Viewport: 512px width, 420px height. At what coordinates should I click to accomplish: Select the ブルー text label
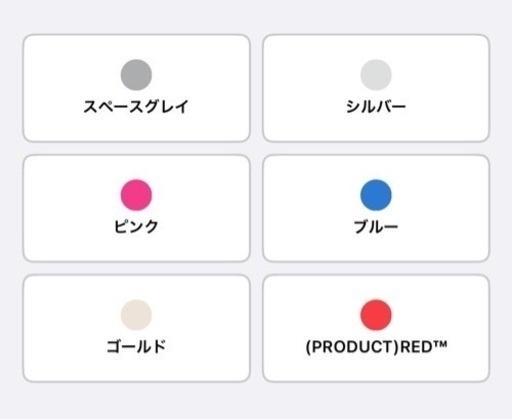pos(376,227)
